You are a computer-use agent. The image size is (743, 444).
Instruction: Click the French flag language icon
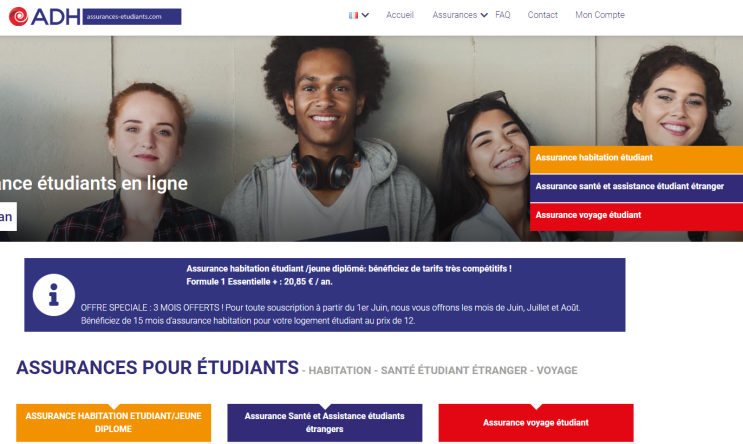(353, 15)
